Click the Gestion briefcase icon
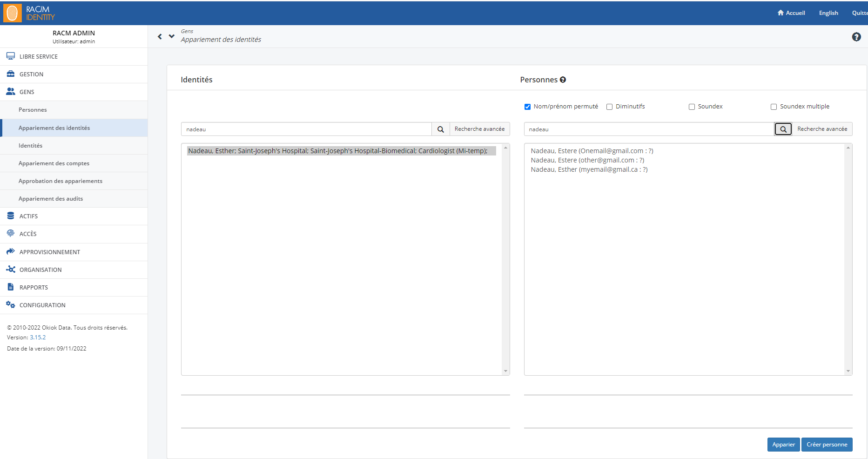Screen dimensions: 868x459 [11, 74]
